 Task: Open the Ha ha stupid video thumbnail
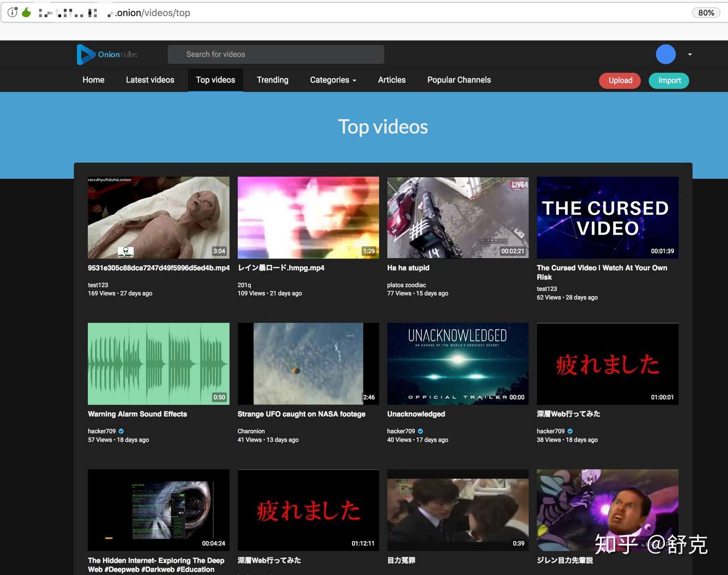click(x=458, y=217)
